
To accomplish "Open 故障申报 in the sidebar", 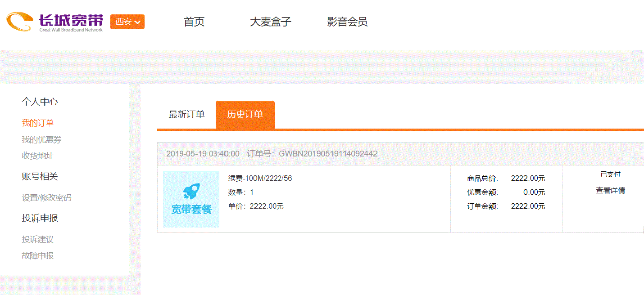I will click(x=38, y=256).
